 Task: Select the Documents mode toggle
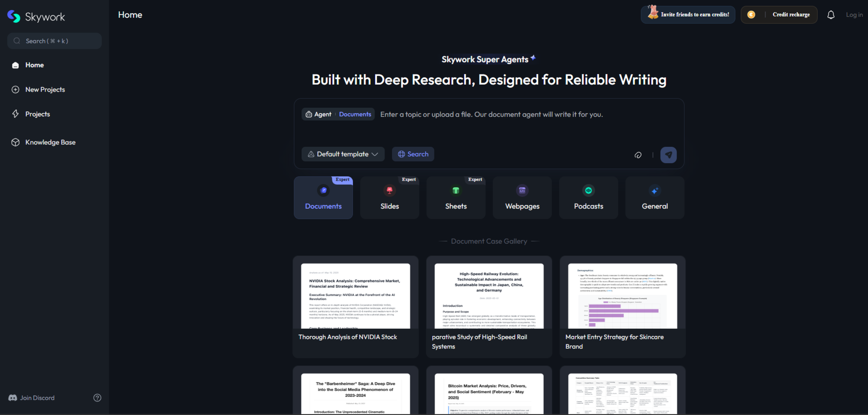[x=355, y=114]
